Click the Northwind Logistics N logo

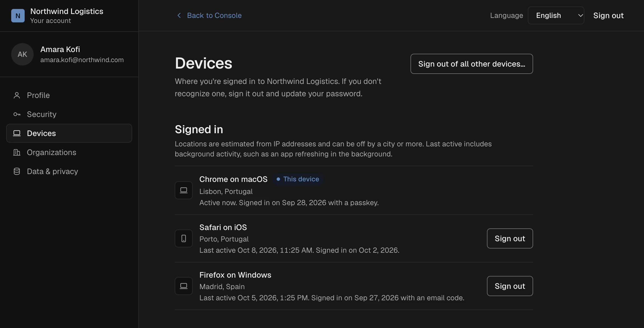[x=18, y=16]
